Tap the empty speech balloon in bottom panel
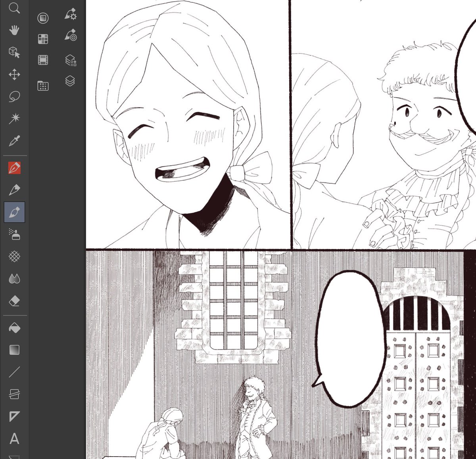Viewport: 476px width, 459px height. click(x=350, y=339)
